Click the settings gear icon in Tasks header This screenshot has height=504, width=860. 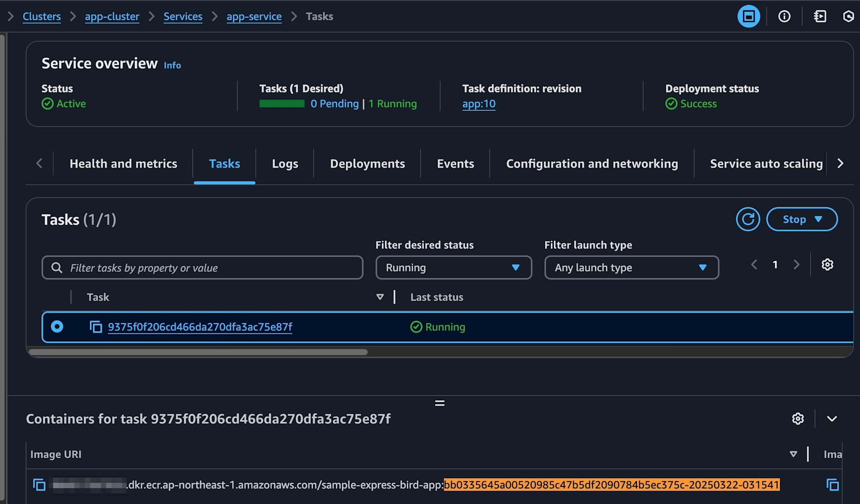point(827,264)
